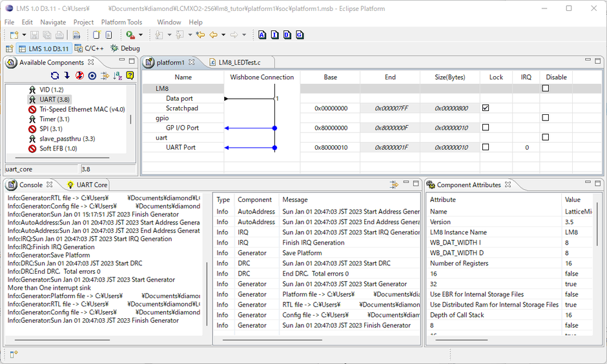Click refresh icon in Available Components panel

[55, 76]
